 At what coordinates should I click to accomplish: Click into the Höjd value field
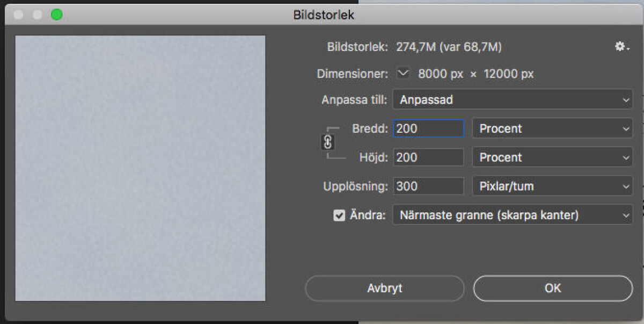click(x=428, y=157)
